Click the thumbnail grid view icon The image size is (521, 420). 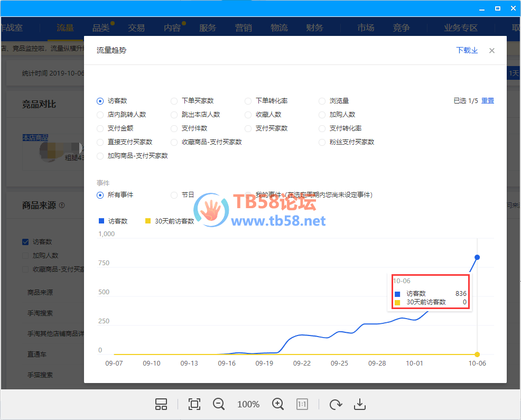coord(161,404)
